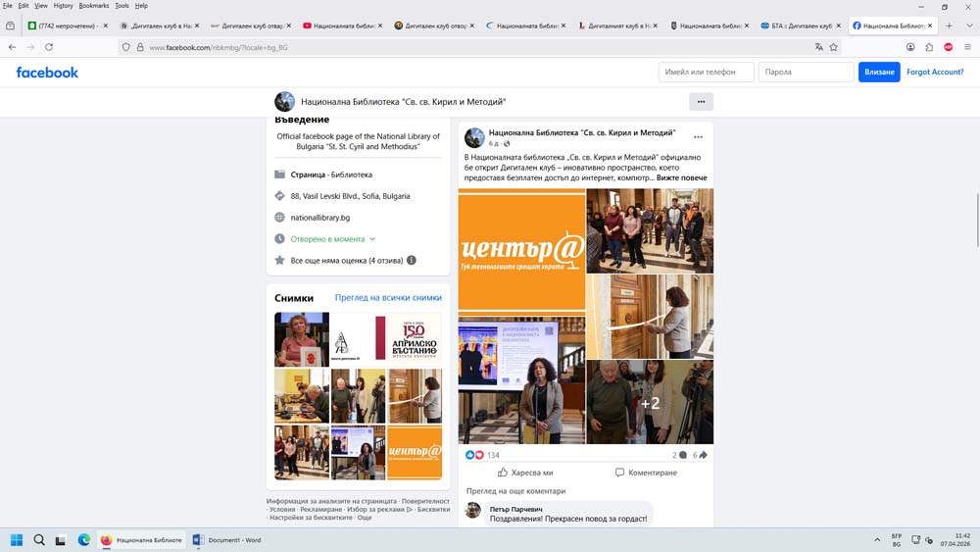Expand the post with 'Вижте повече'
The image size is (980, 552).
point(681,177)
